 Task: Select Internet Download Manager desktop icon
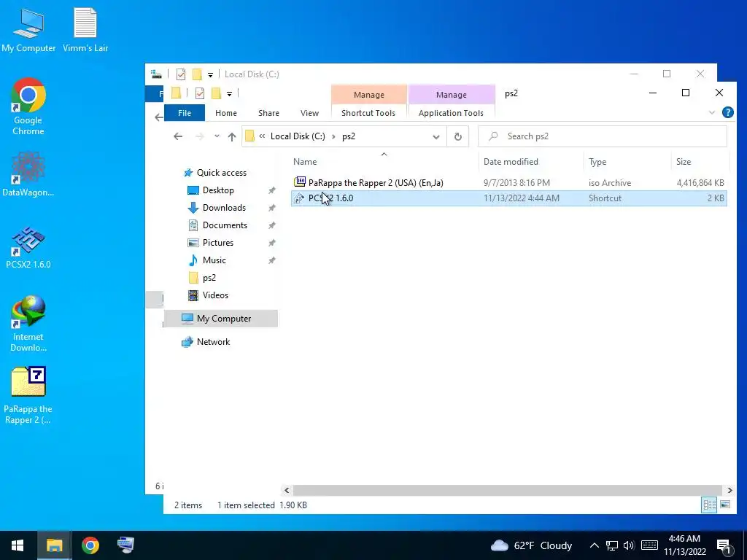(28, 323)
